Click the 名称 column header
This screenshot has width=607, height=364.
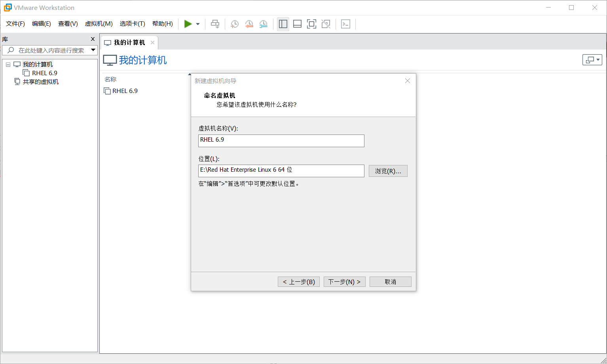click(110, 80)
